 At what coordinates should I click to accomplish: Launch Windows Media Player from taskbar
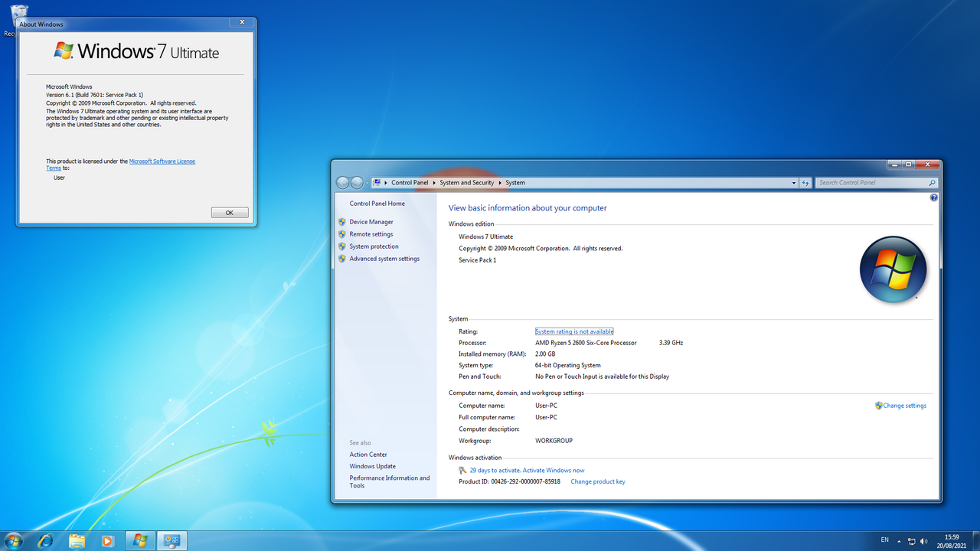[108, 540]
